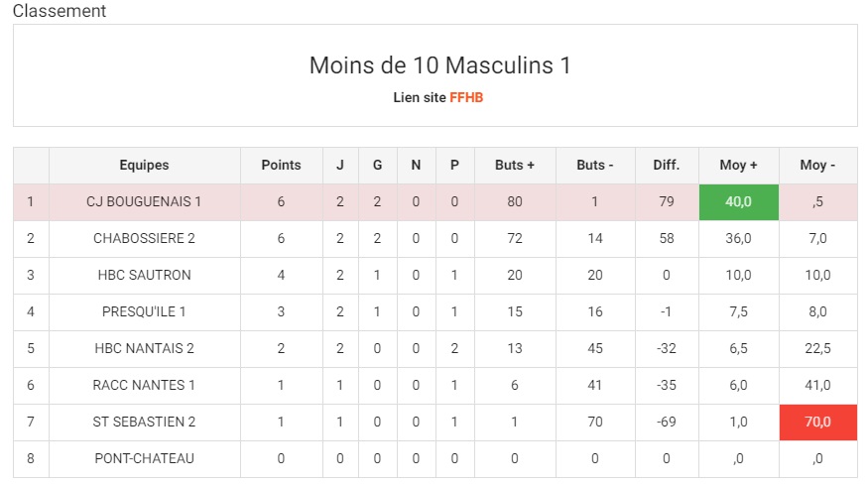
Task: Select the ST SEBASTIEN 2 team name
Action: (x=144, y=422)
